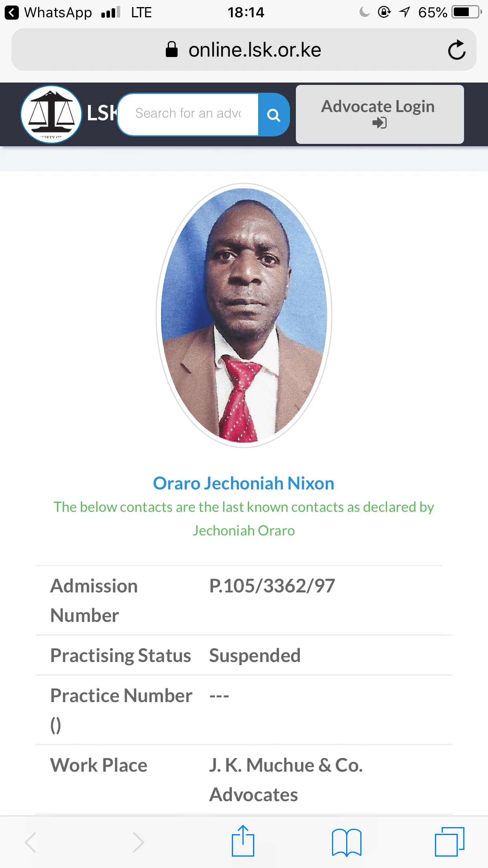Tap the WhatsApp back arrow icon
Viewport: 488px width, 868px height.
tap(12, 13)
